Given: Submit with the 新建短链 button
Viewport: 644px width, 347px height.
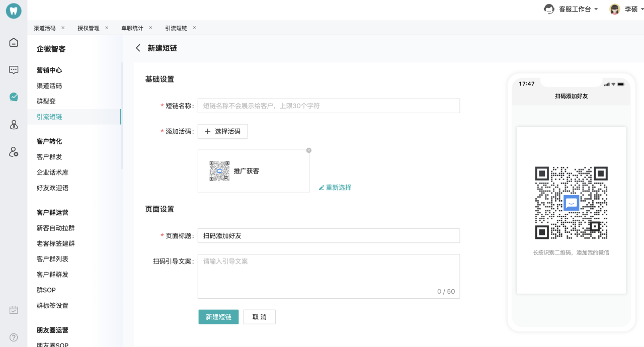Looking at the screenshot, I should (x=218, y=317).
